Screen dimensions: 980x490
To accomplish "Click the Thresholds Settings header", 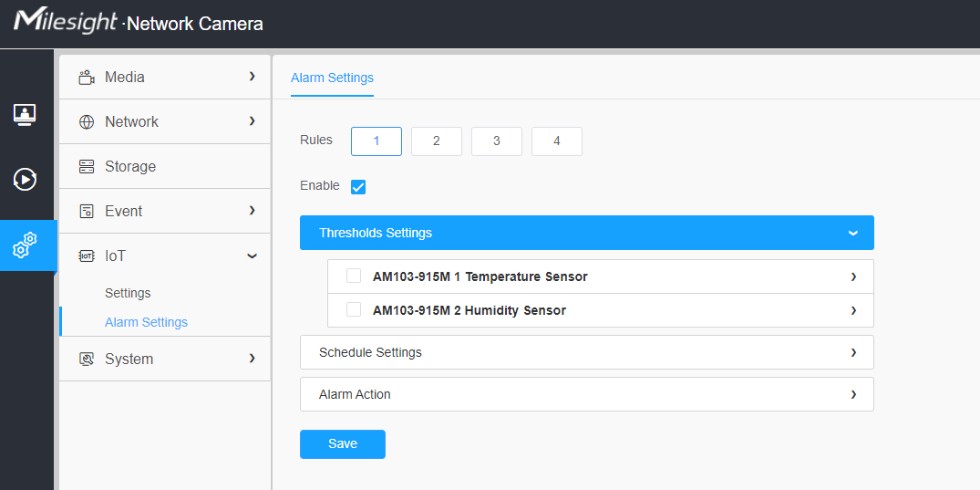I will pyautogui.click(x=587, y=233).
